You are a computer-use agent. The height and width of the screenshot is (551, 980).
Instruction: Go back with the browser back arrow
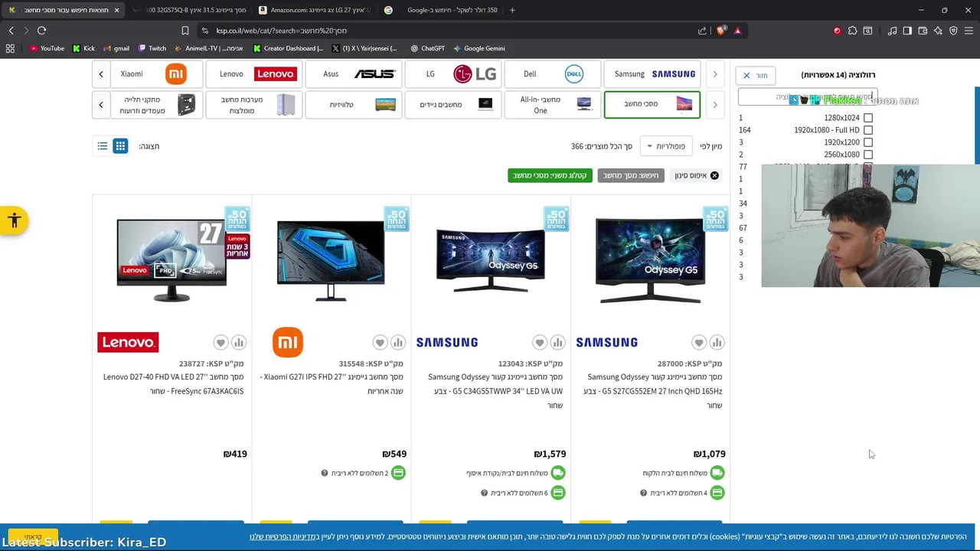[x=11, y=31]
